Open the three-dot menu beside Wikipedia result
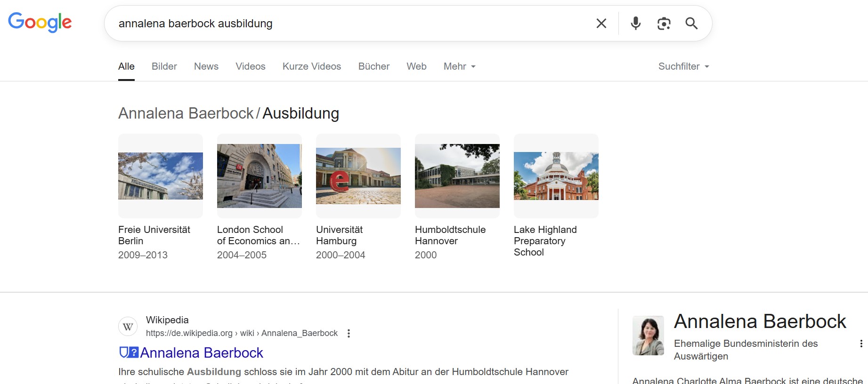The image size is (868, 384). 349,333
